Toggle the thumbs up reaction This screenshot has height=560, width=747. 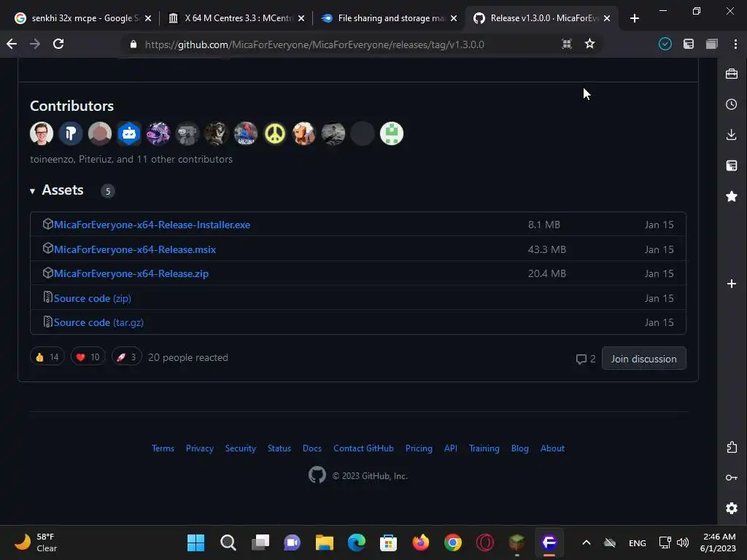(x=47, y=357)
